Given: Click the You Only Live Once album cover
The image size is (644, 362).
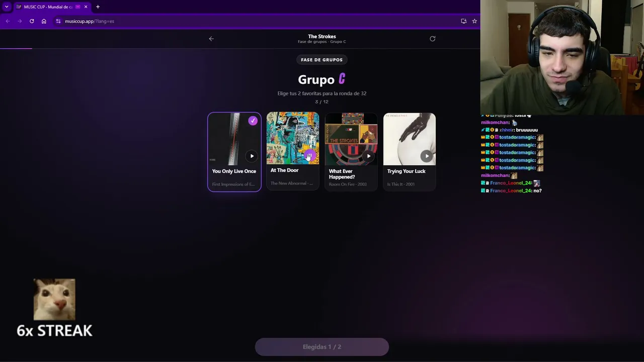Looking at the screenshot, I should coord(234,139).
